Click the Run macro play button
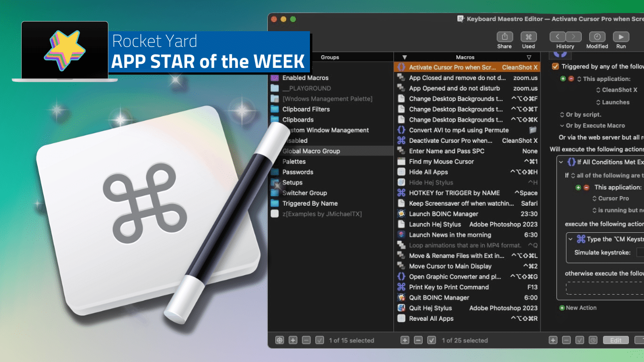Viewport: 644px width, 362px height. pyautogui.click(x=621, y=37)
